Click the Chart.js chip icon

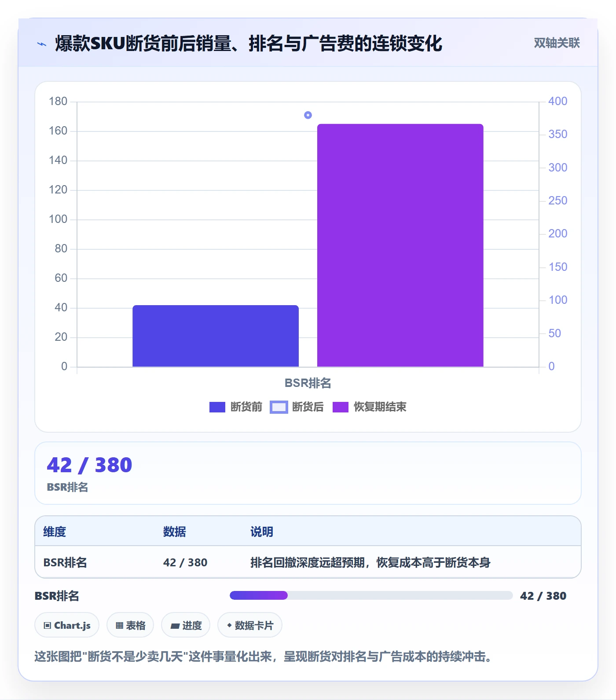[x=48, y=625]
